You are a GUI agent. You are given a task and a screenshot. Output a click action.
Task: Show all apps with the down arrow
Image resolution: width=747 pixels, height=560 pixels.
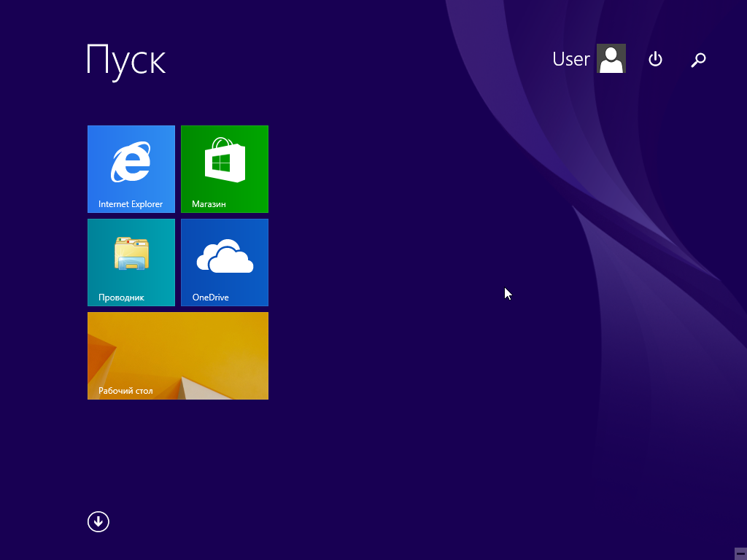point(98,522)
